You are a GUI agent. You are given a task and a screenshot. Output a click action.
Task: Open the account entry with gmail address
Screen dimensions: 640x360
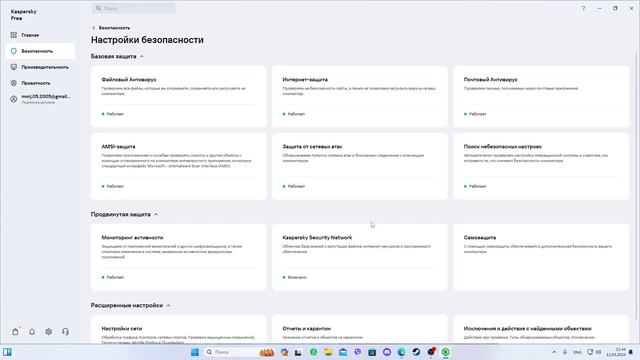(40, 99)
